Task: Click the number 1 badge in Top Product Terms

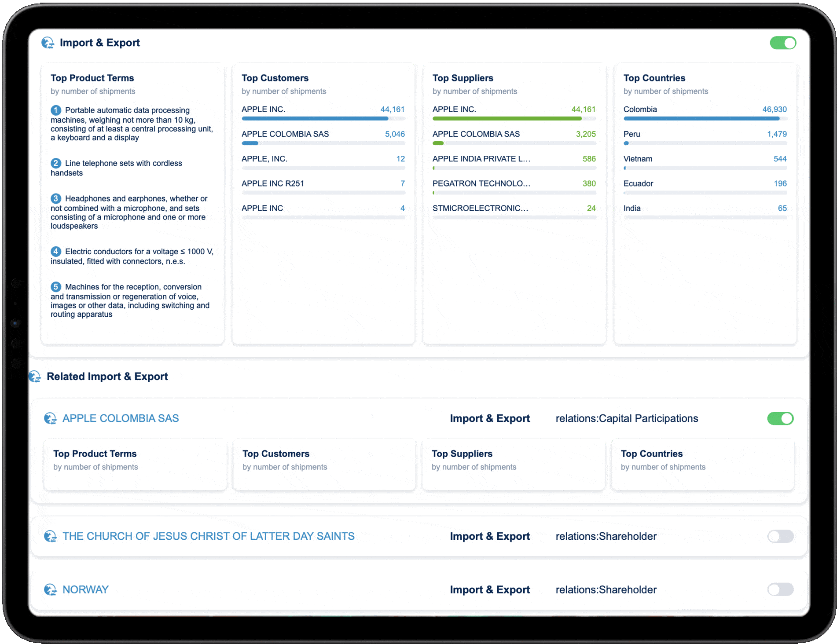Action: (56, 110)
